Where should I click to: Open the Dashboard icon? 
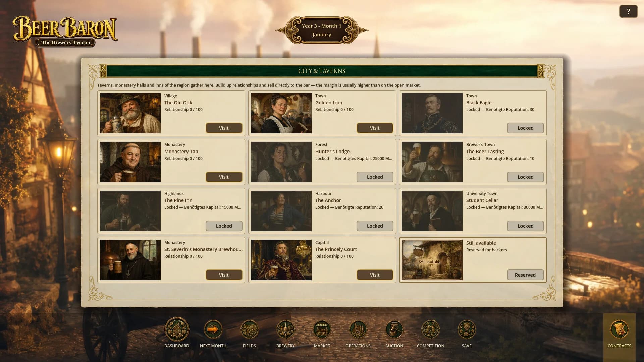coord(177,329)
